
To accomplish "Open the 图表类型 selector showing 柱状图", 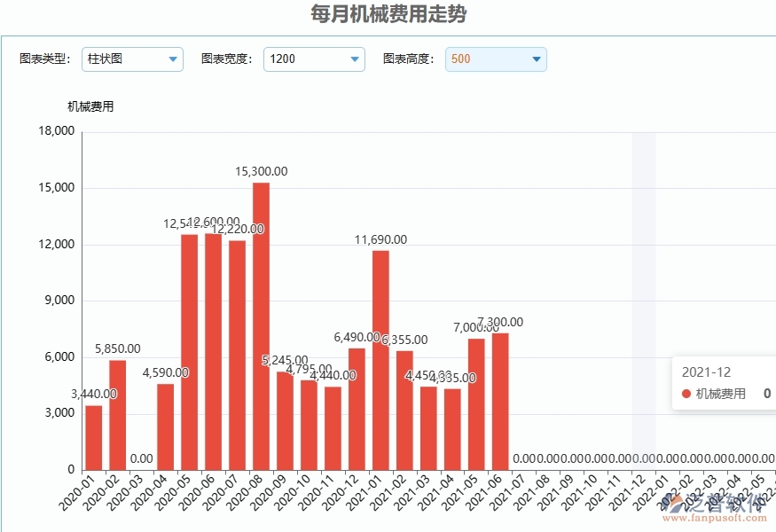I will [x=131, y=59].
